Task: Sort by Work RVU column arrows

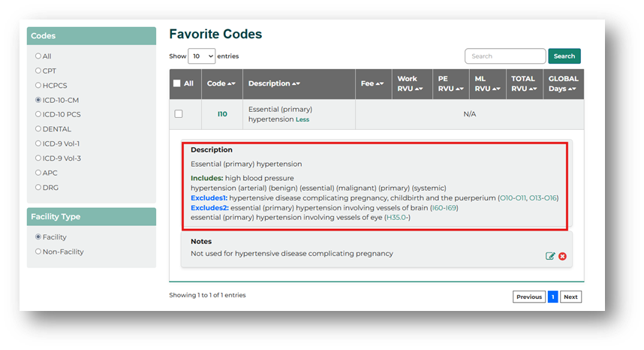Action: (419, 89)
